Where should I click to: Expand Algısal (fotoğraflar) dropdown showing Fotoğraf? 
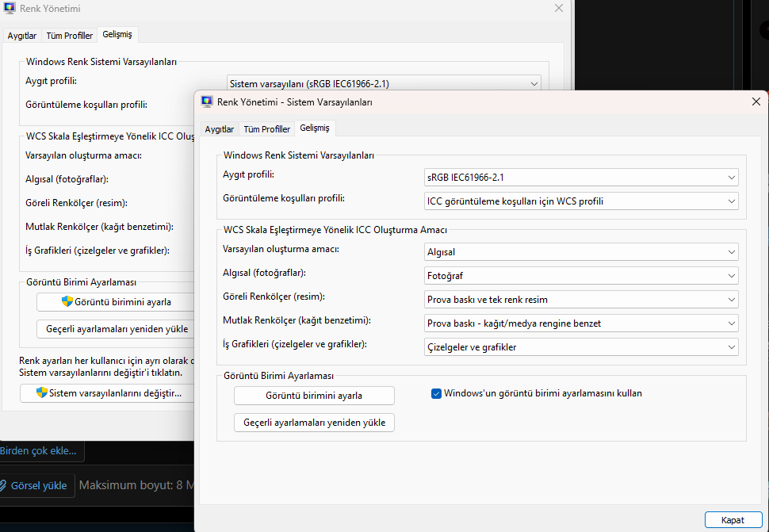[581, 276]
